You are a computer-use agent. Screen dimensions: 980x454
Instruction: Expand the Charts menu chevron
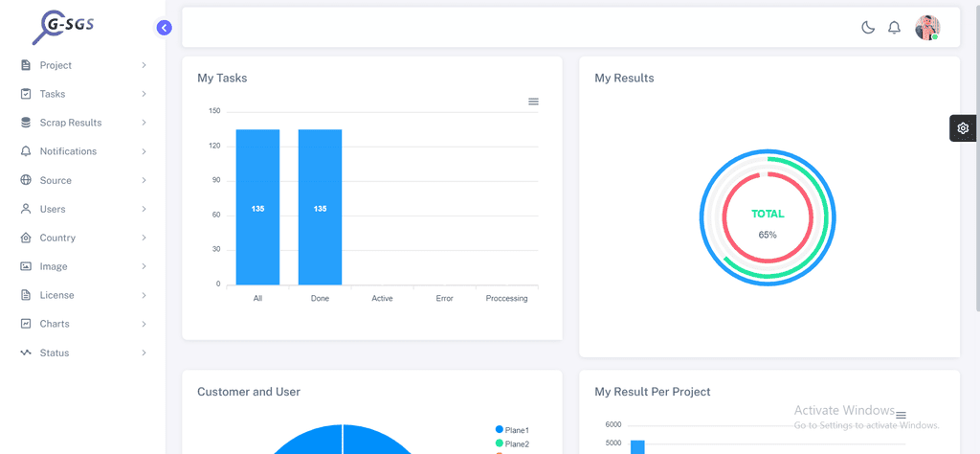click(144, 324)
